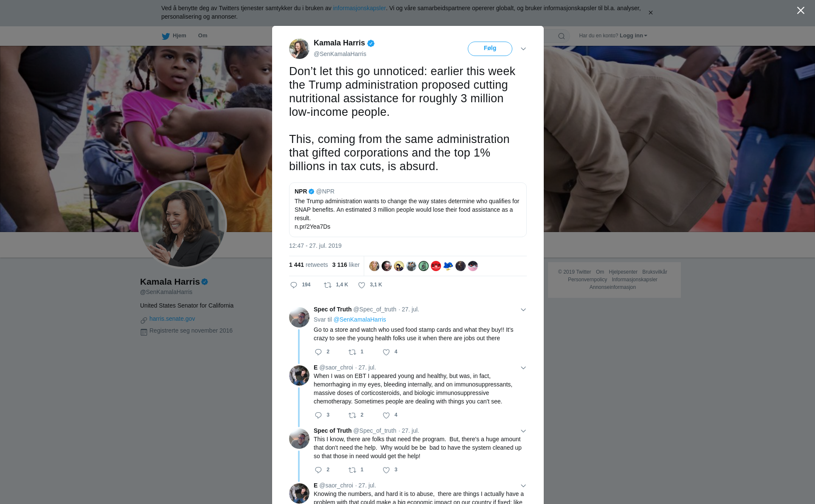This screenshot has width=815, height=504.
Task: Close the tweet overlay with the X
Action: coord(801,11)
